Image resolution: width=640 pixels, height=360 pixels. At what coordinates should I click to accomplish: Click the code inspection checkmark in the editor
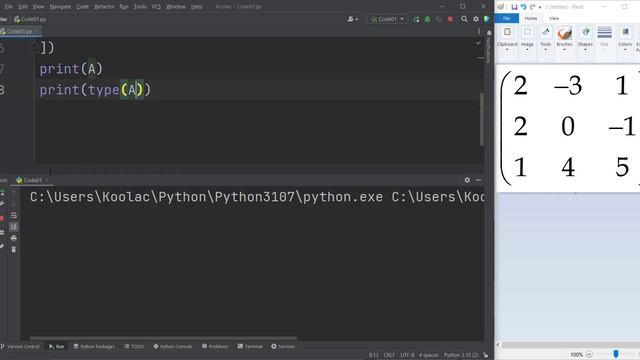[x=478, y=43]
